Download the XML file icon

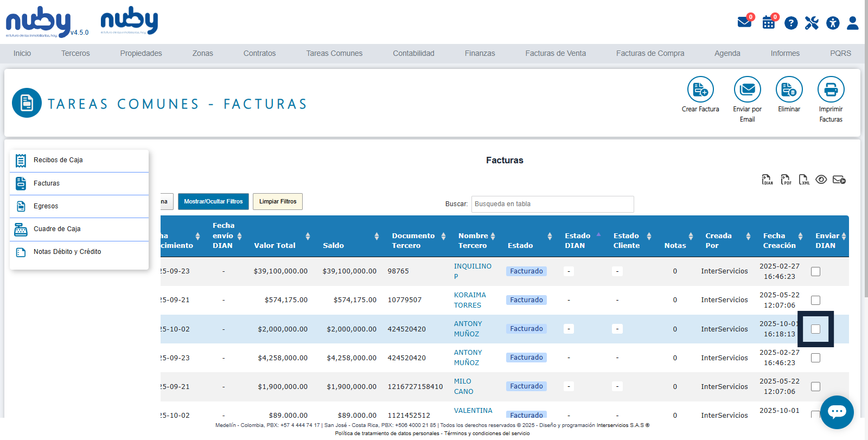point(803,180)
